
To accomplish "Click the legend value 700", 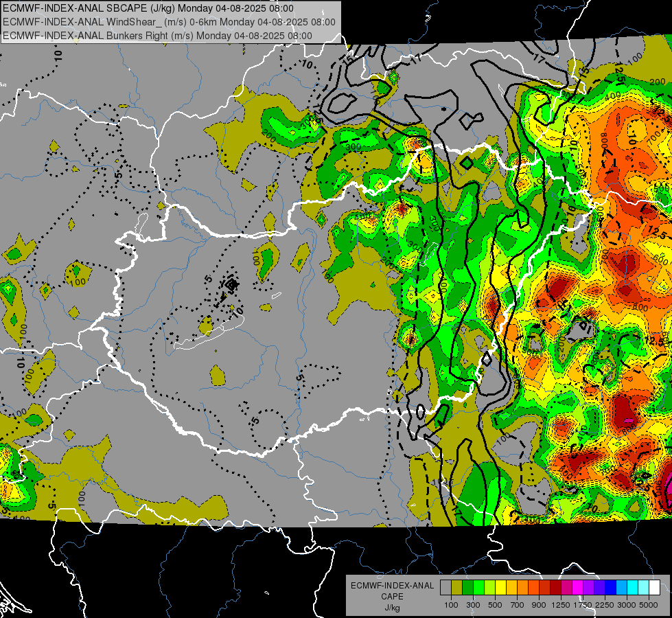I will point(518,605).
